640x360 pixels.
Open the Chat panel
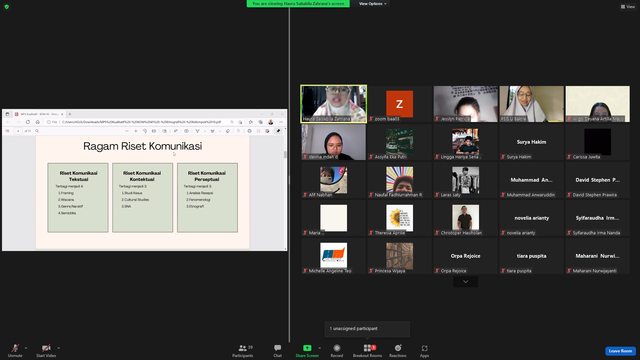[x=278, y=350]
